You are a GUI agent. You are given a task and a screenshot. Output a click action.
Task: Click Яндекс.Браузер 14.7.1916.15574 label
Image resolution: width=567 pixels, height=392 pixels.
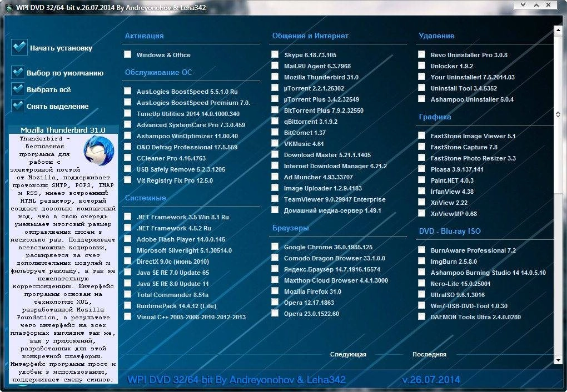tap(332, 269)
